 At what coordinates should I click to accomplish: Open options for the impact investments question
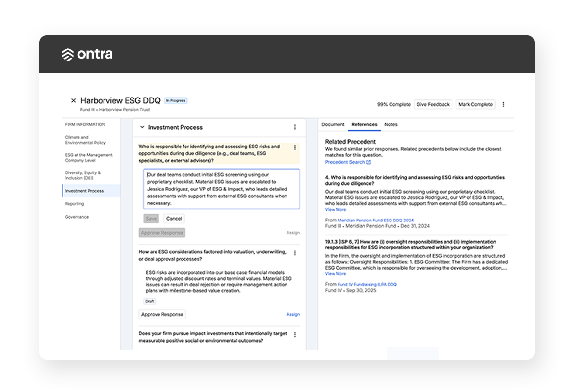tap(295, 335)
